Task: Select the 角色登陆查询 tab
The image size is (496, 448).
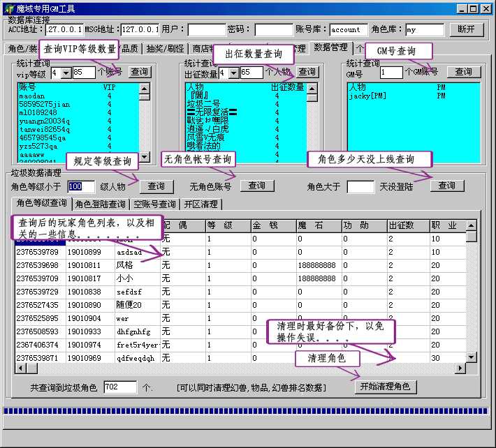Action: click(101, 204)
